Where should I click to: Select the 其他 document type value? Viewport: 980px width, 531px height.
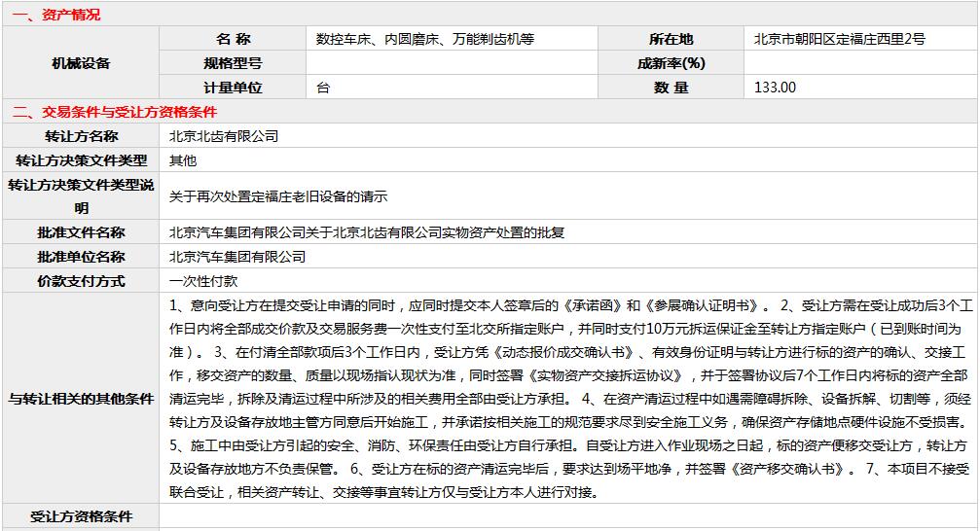coord(183,160)
